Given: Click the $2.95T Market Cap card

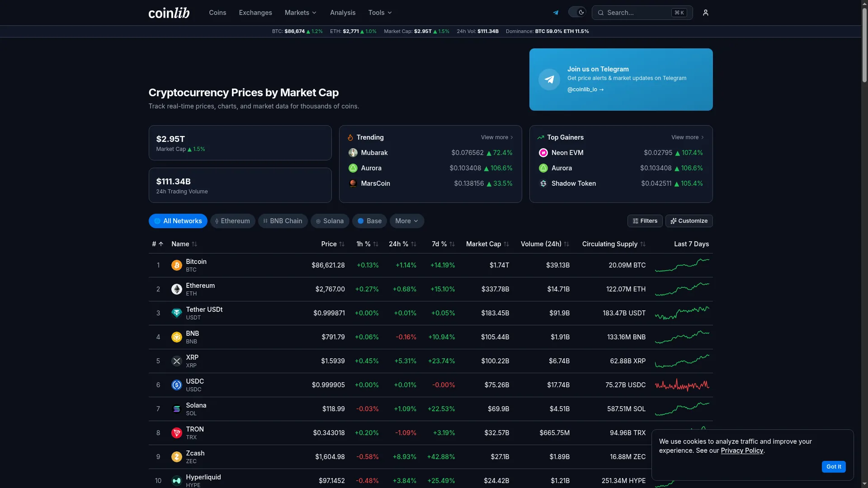Looking at the screenshot, I should (x=240, y=143).
